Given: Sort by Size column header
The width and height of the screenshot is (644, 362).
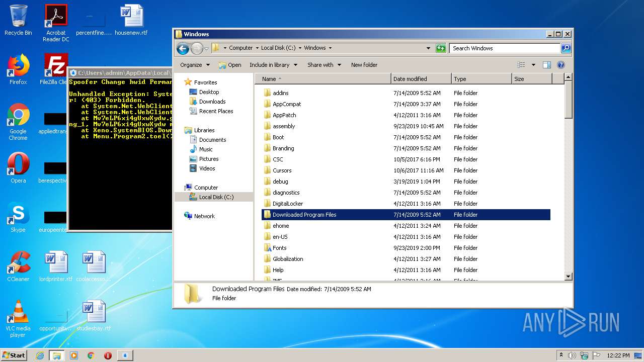Looking at the screenshot, I should 532,79.
